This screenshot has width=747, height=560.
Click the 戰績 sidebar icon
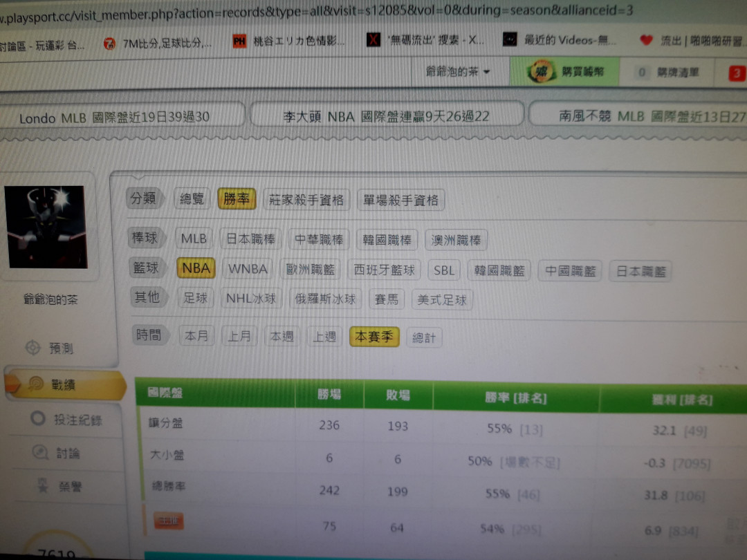(x=36, y=383)
